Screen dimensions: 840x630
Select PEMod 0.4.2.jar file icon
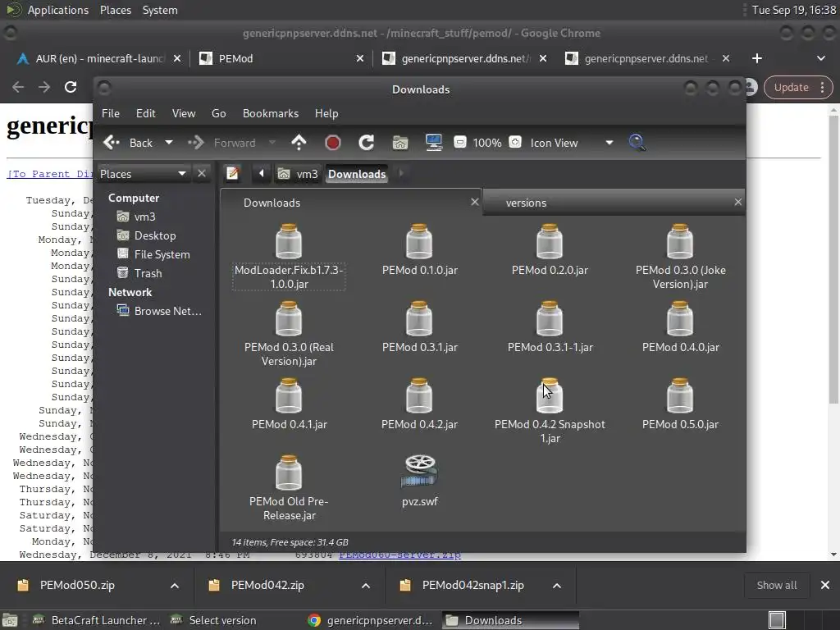point(419,396)
